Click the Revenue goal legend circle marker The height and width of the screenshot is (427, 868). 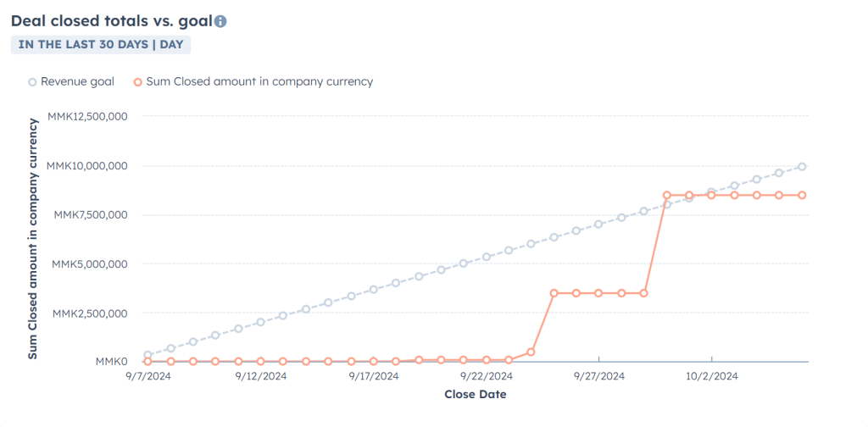point(33,82)
